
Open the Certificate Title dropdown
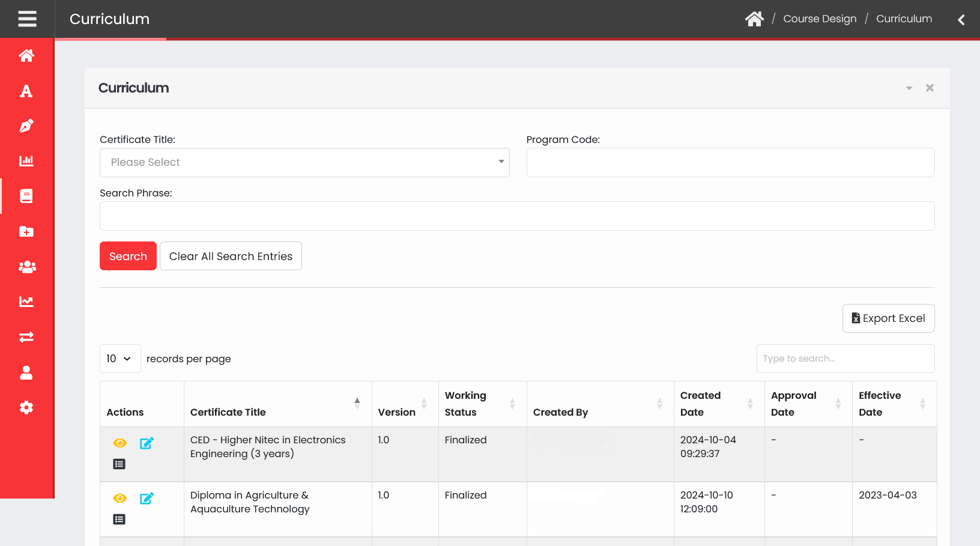[x=304, y=162]
